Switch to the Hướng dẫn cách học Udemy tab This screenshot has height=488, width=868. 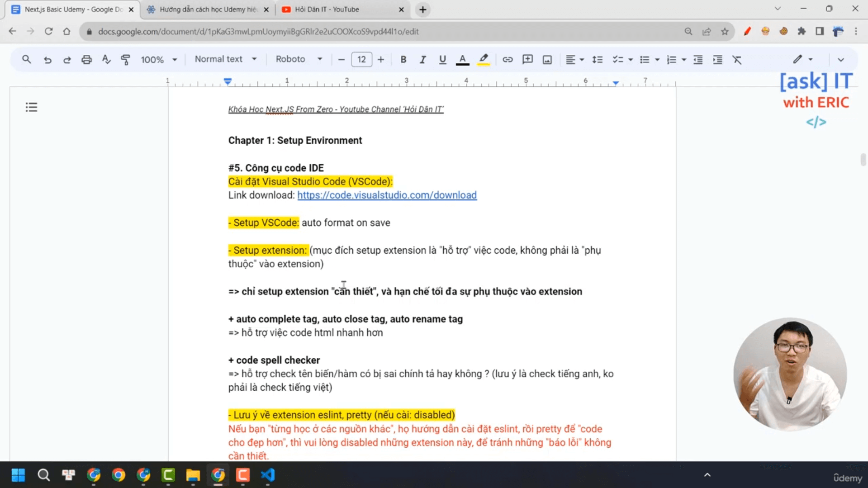click(208, 9)
